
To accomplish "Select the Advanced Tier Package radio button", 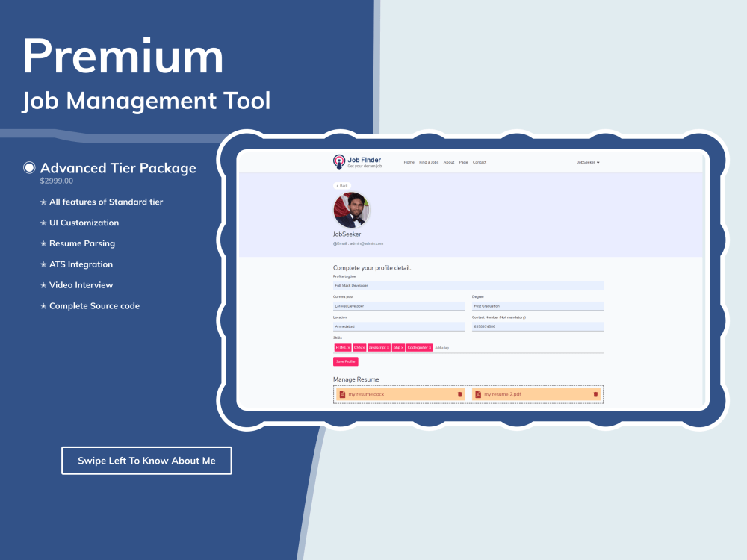I will (x=30, y=167).
